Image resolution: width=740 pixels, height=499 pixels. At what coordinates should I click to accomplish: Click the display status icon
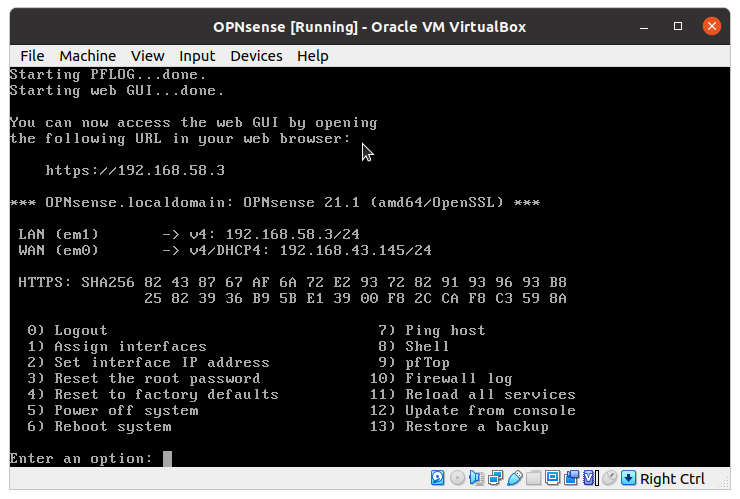point(552,478)
